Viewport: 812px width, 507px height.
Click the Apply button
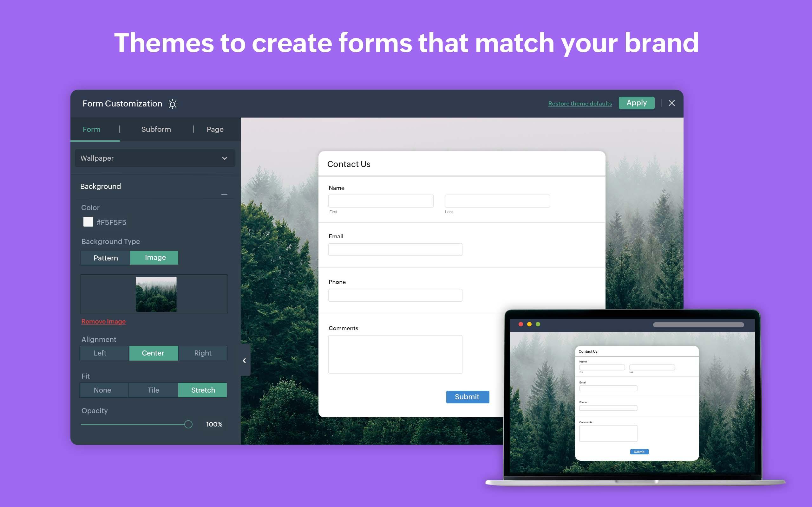coord(637,103)
